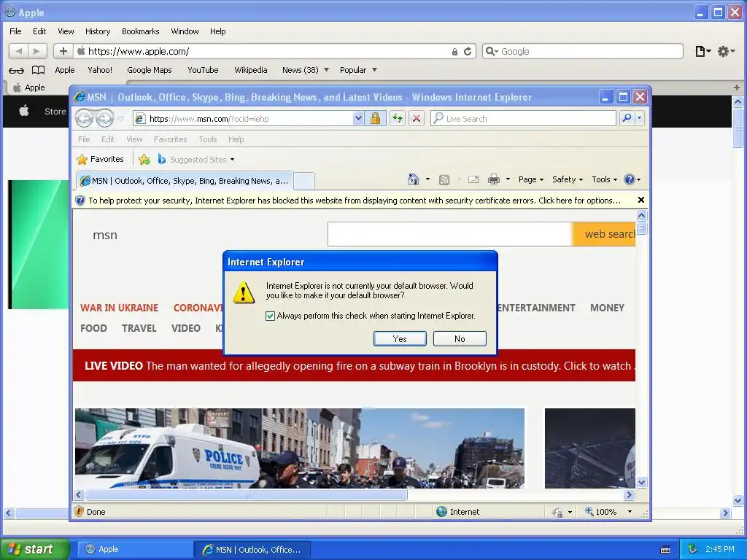The width and height of the screenshot is (747, 560).
Task: Click the IE Read Mail icon
Action: [473, 179]
